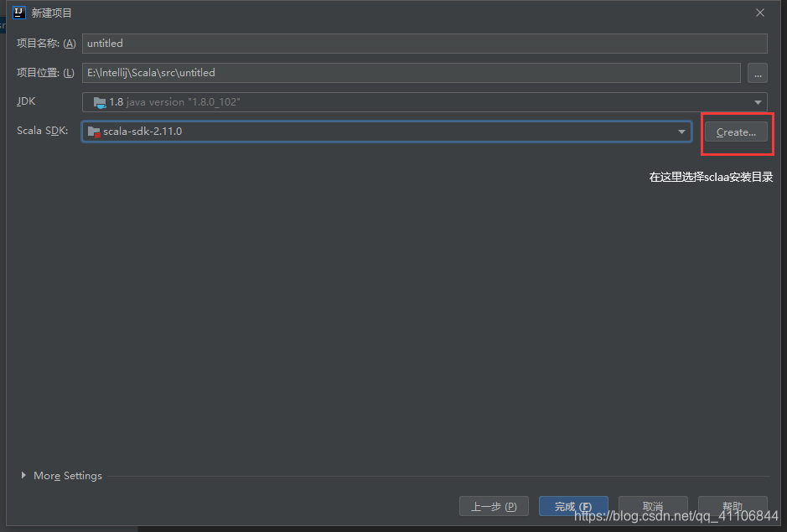787x532 pixels.
Task: Open the browse folder ellipsis button
Action: (758, 73)
